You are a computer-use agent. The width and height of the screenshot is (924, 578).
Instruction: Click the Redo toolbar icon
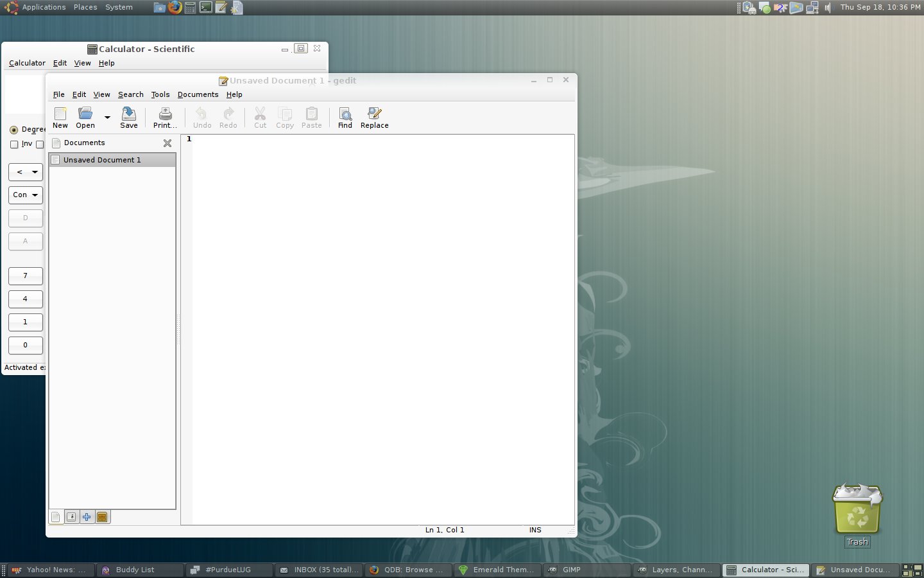(228, 118)
